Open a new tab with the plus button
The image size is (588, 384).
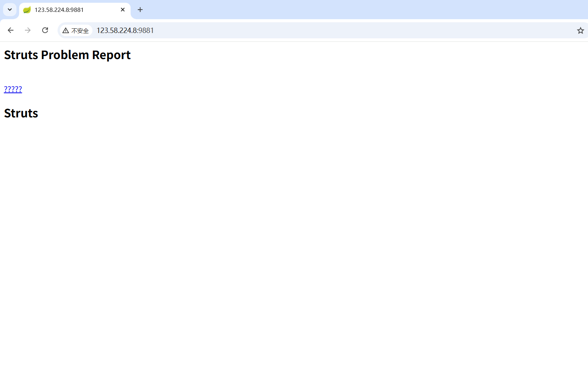pyautogui.click(x=140, y=10)
